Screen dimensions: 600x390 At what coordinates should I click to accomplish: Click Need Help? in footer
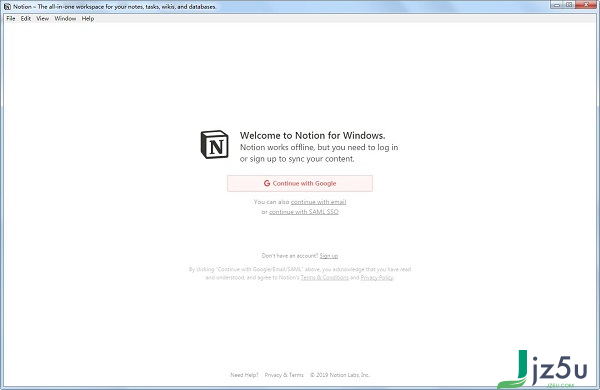[x=244, y=375]
